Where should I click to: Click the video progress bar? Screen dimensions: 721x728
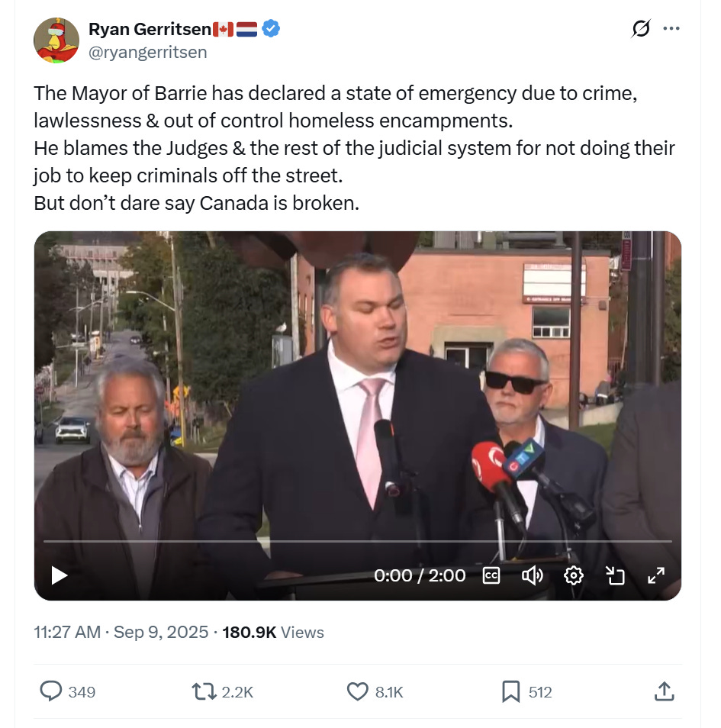(358, 541)
